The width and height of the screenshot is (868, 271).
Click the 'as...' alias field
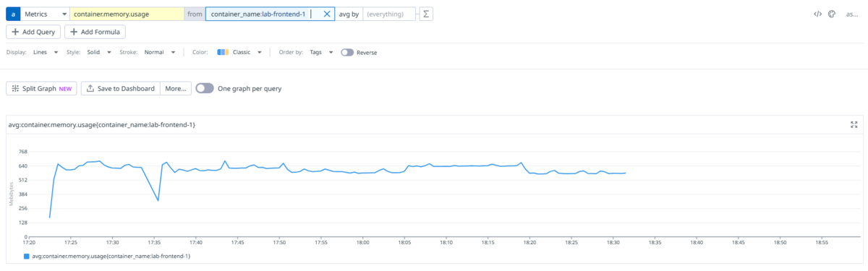852,14
